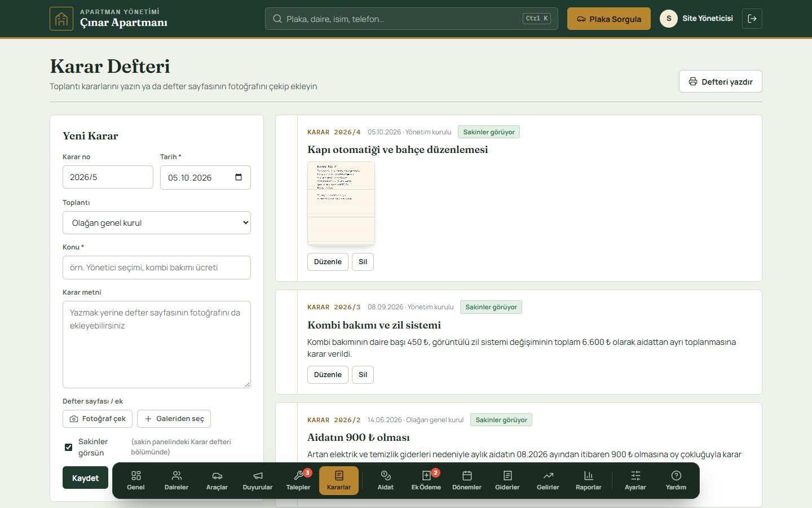812x508 pixels.
Task: Go to Aidat page in bottom navigation
Action: [x=386, y=480]
